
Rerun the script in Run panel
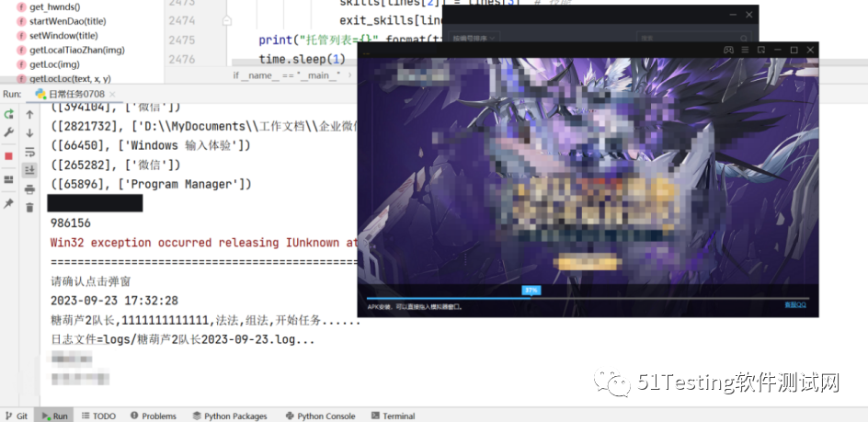coord(9,114)
